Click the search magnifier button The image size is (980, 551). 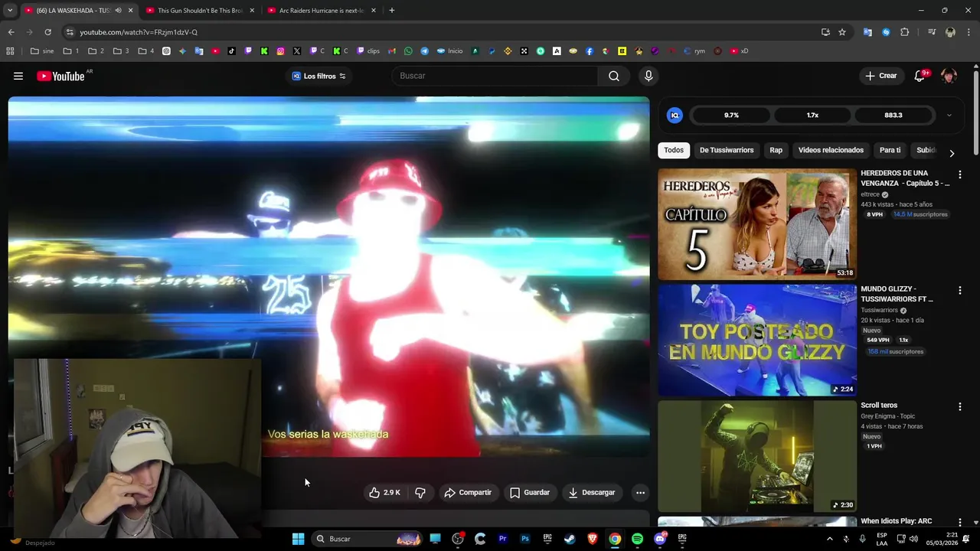614,76
